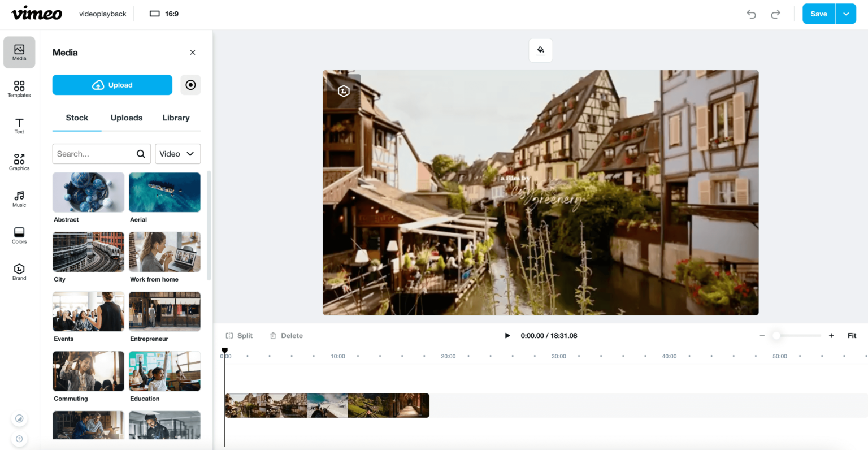Click the Upload button
Viewport: 868px width, 450px height.
coord(112,85)
